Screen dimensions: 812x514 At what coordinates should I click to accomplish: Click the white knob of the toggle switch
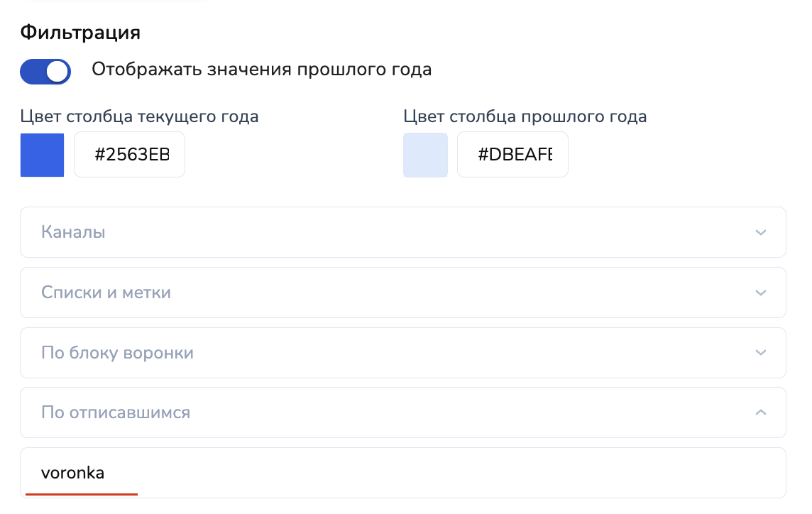pyautogui.click(x=57, y=71)
